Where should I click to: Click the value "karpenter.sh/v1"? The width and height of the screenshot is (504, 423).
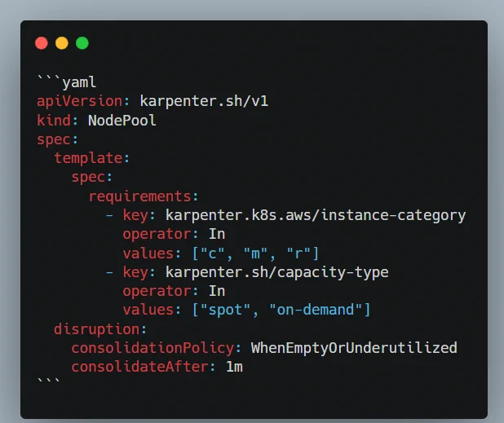coord(204,102)
